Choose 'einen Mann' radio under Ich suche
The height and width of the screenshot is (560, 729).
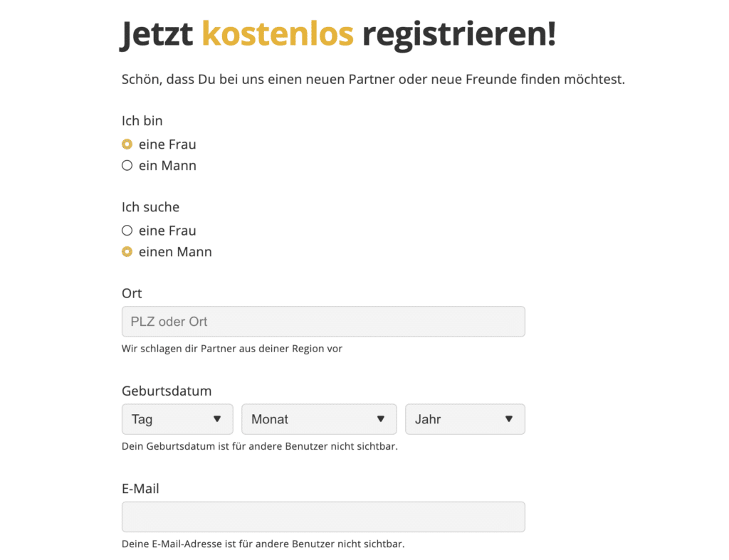(127, 252)
